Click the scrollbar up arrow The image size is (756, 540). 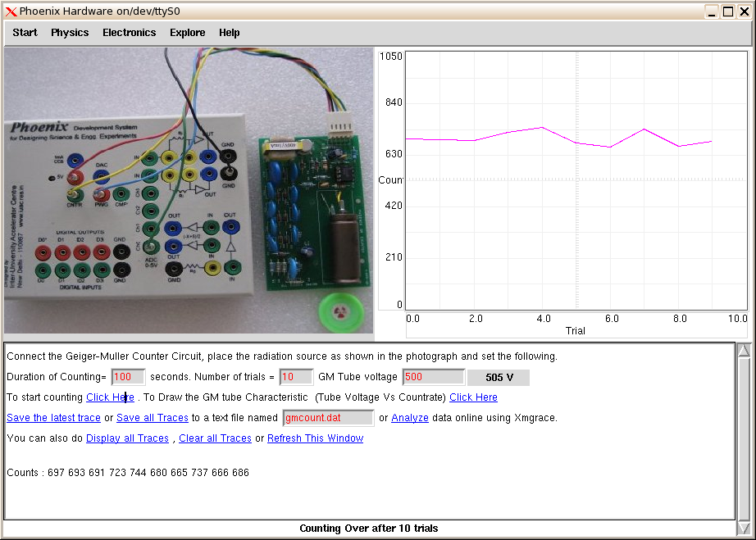click(744, 350)
